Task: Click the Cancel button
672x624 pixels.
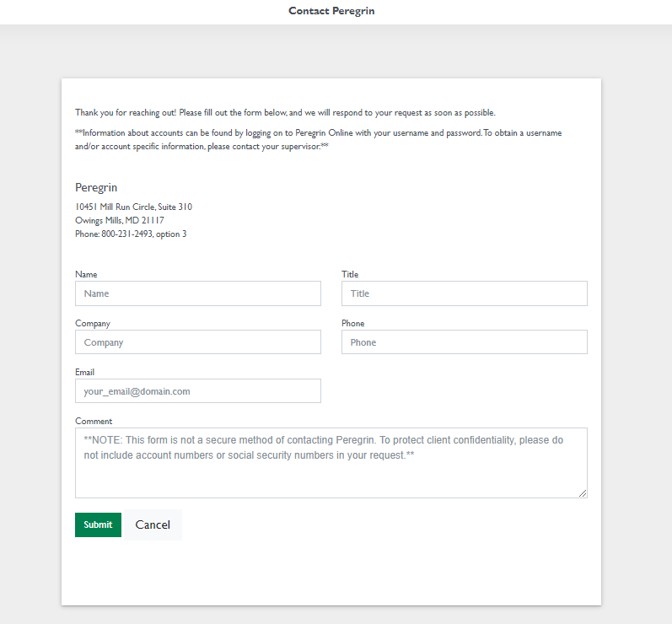Action: (x=153, y=524)
